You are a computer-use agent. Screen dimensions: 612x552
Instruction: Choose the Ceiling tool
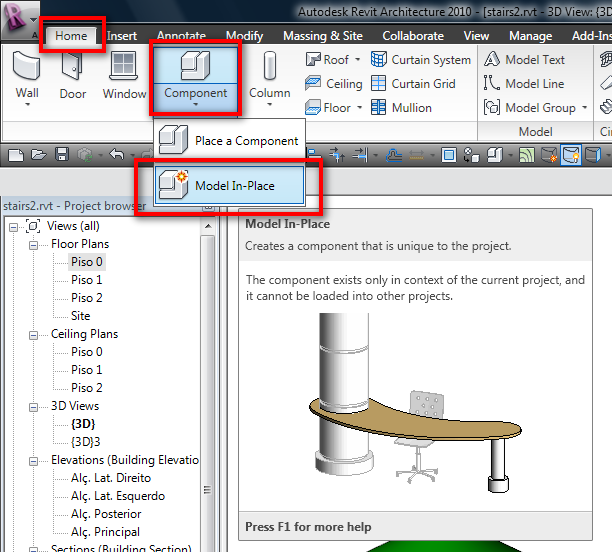point(334,84)
